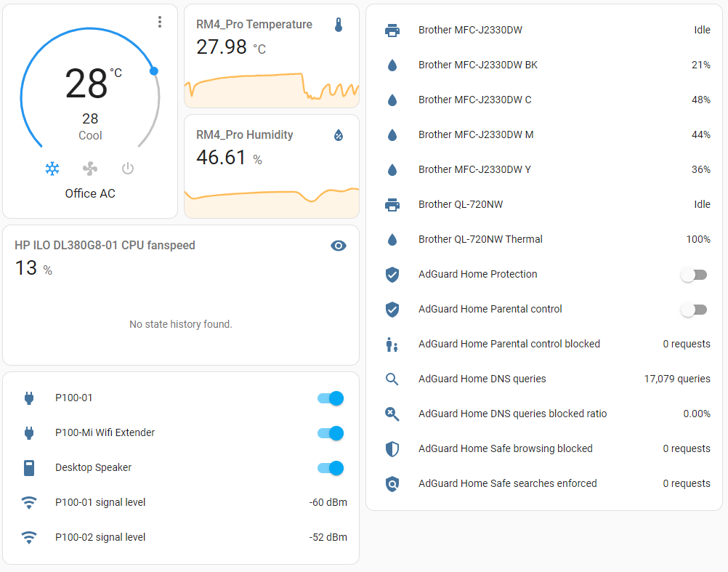Toggle AdGuard Home Parental control switch

(x=694, y=310)
